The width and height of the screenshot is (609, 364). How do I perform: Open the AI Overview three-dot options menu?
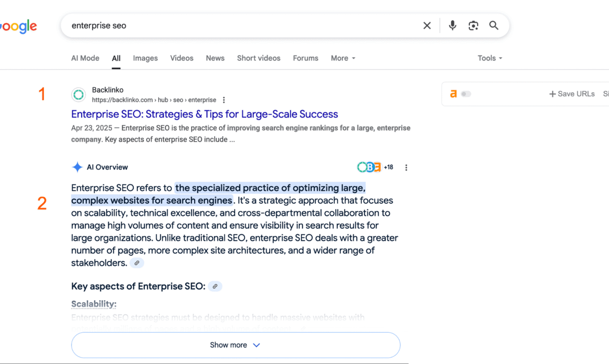pos(406,167)
